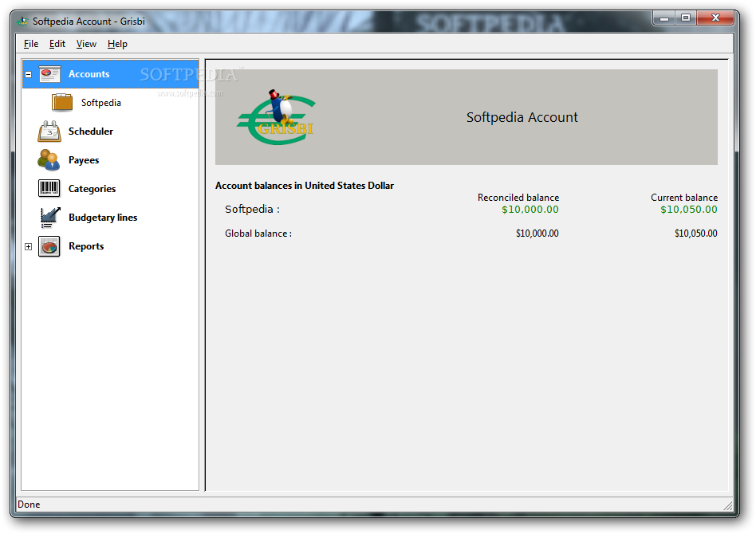The width and height of the screenshot is (756, 534).
Task: Click the Softpedia Account title text
Action: click(522, 117)
